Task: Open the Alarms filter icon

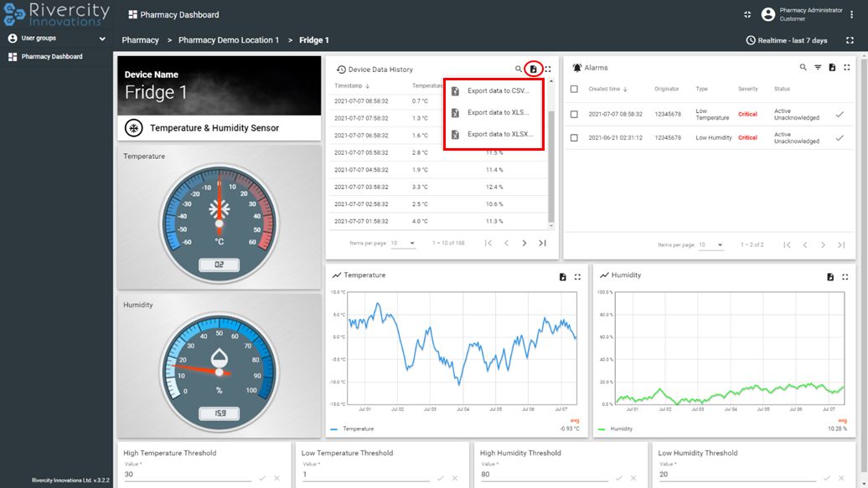Action: (818, 68)
